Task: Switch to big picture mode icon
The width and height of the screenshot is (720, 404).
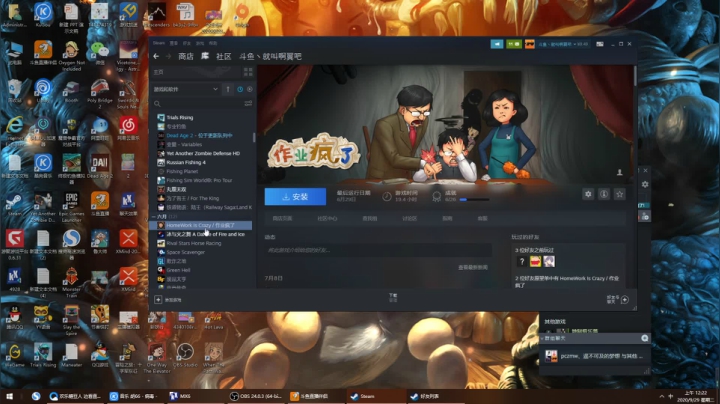Action: (x=600, y=44)
